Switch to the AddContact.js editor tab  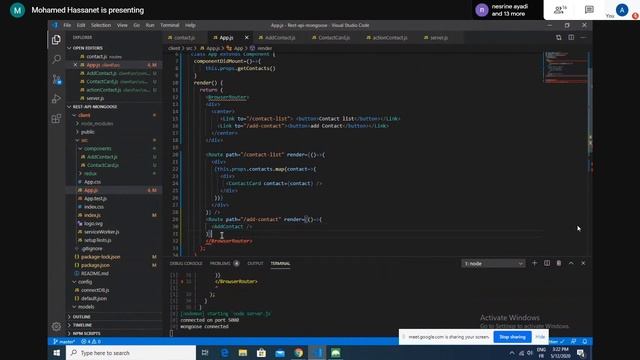280,38
